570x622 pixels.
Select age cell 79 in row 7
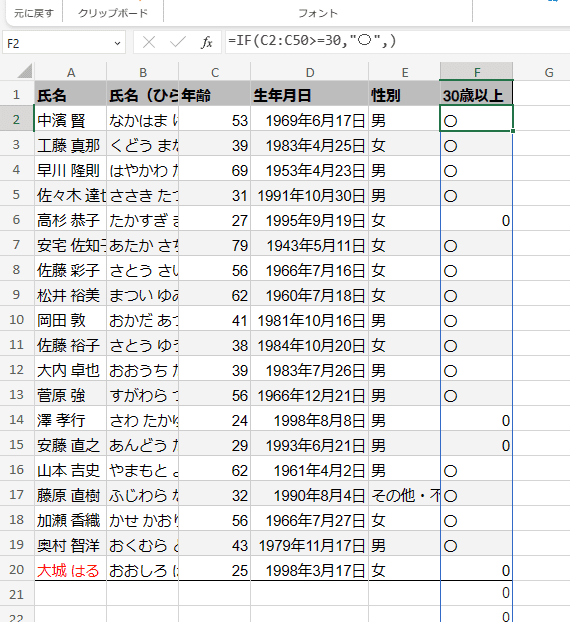click(x=215, y=244)
